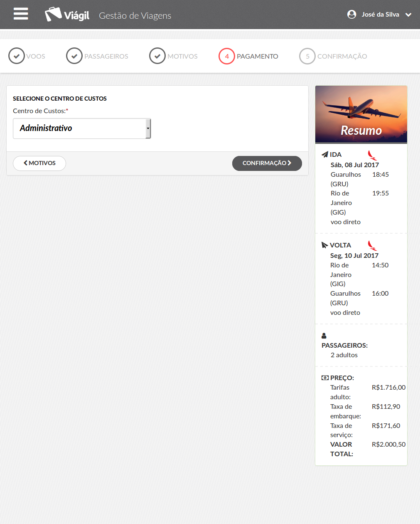Viewport: 420px width, 524px height.
Task: Select the PAGAMENTO step label
Action: pyautogui.click(x=258, y=56)
